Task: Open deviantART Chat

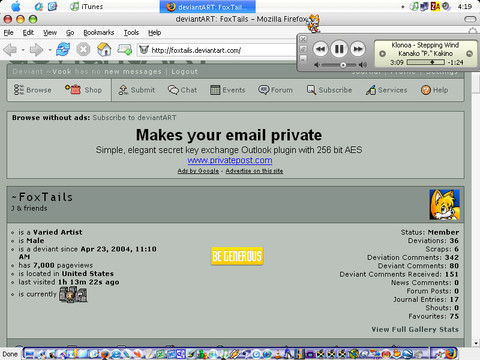Action: tap(182, 90)
